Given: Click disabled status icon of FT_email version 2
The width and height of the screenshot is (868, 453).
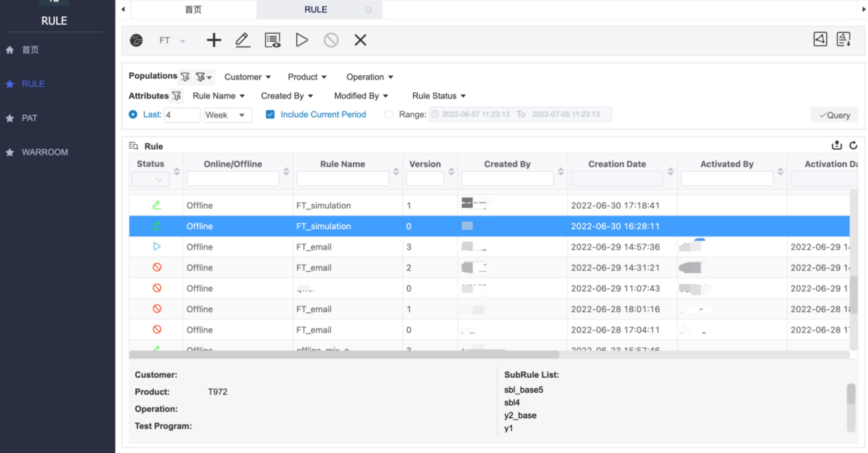Looking at the screenshot, I should click(x=157, y=267).
